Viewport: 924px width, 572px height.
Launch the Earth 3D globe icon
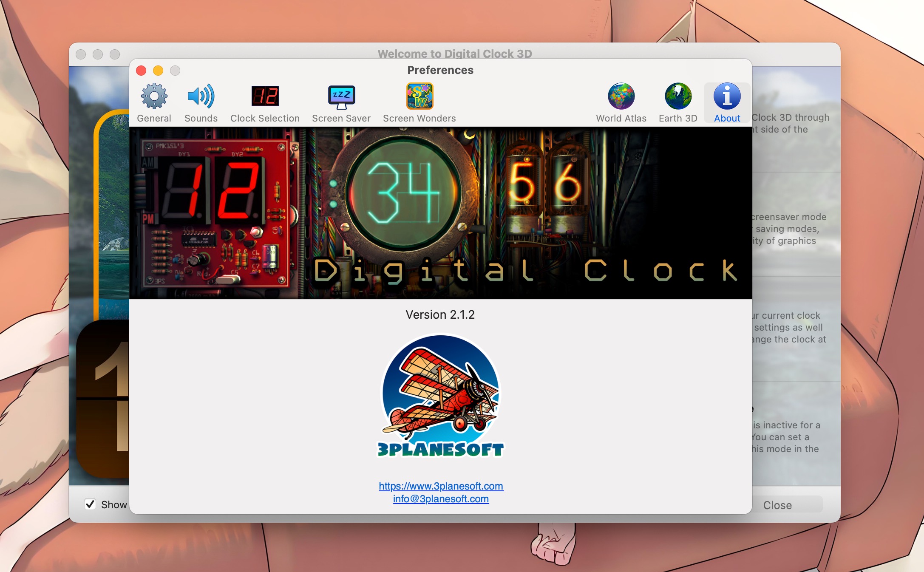(678, 96)
